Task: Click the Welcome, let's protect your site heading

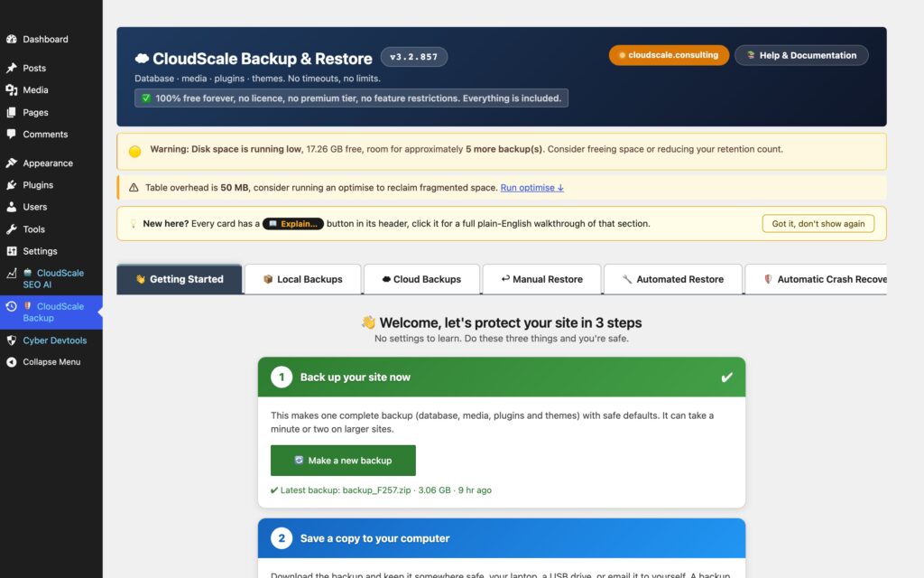Action: click(x=502, y=322)
